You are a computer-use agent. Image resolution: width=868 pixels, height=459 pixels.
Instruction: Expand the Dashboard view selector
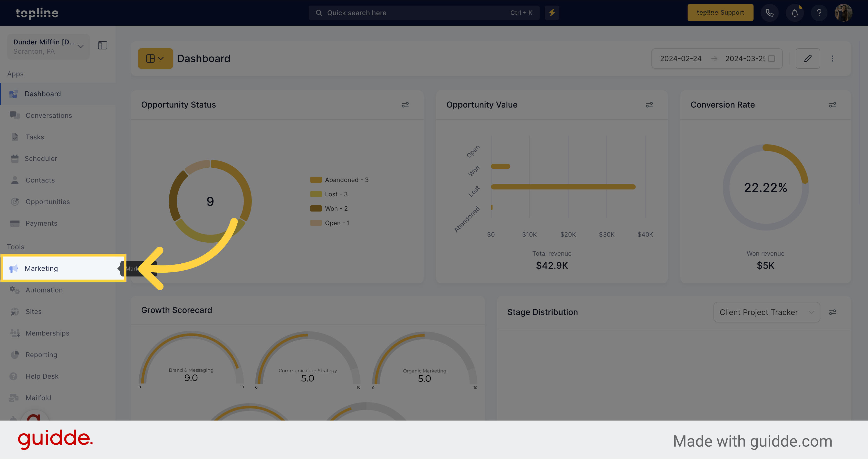coord(155,58)
